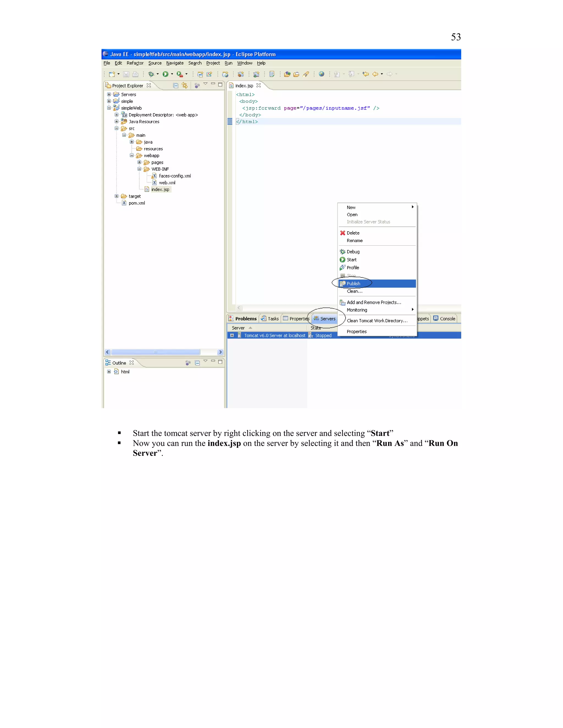Switch to the Servers tab
This screenshot has width=563, height=728.
[x=325, y=319]
